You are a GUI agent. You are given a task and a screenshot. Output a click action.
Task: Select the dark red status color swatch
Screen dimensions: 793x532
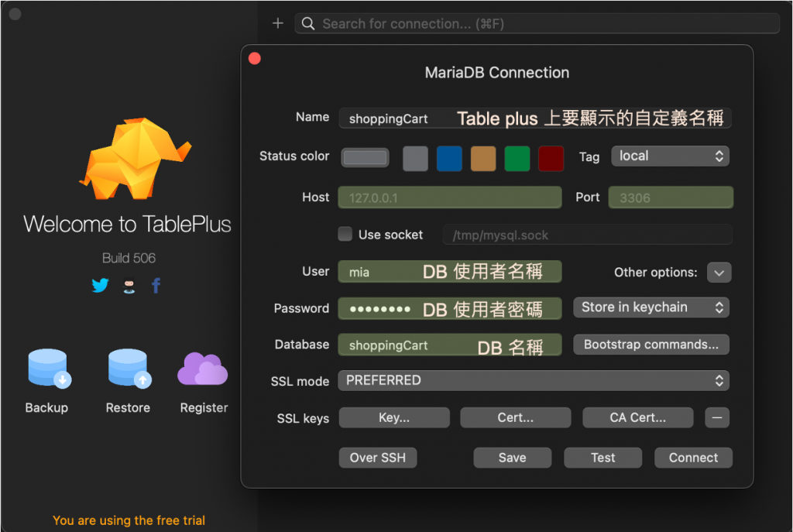click(551, 158)
